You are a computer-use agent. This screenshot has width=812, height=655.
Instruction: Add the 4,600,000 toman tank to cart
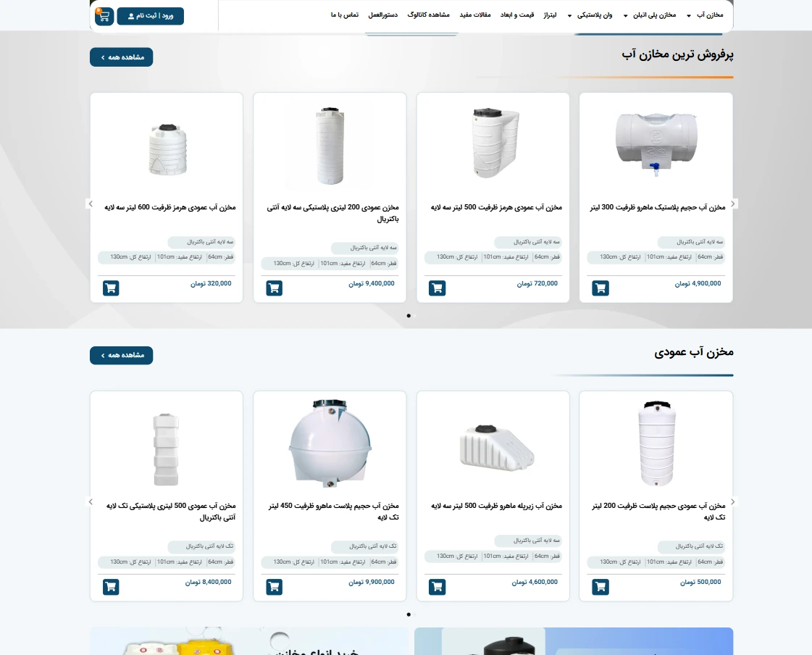[x=437, y=587]
